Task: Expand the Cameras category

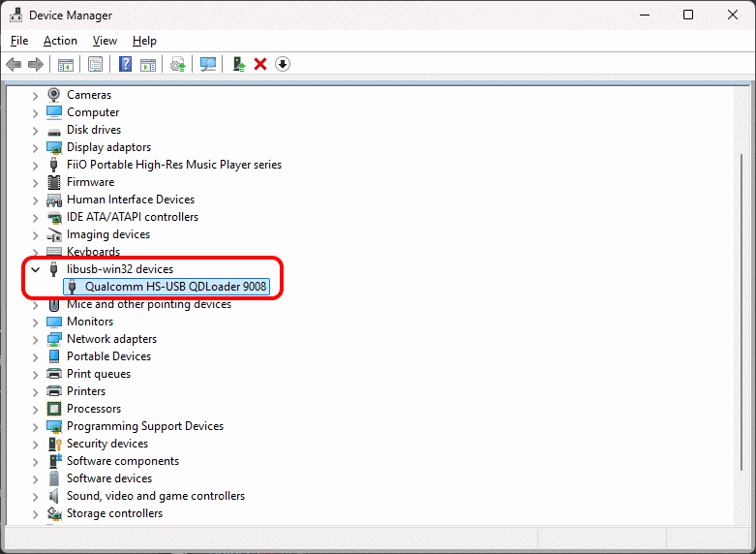Action: 35,96
